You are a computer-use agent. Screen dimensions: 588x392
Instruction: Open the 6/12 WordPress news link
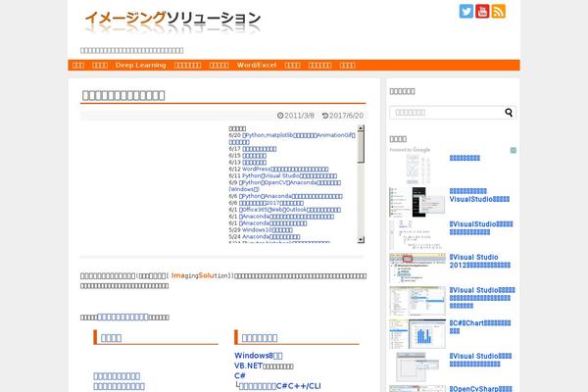coord(285,170)
